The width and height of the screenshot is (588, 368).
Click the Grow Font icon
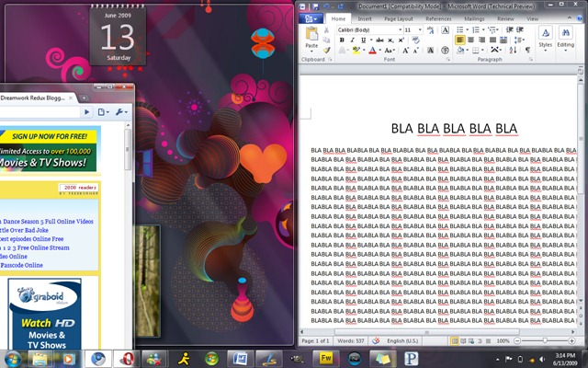[x=405, y=51]
